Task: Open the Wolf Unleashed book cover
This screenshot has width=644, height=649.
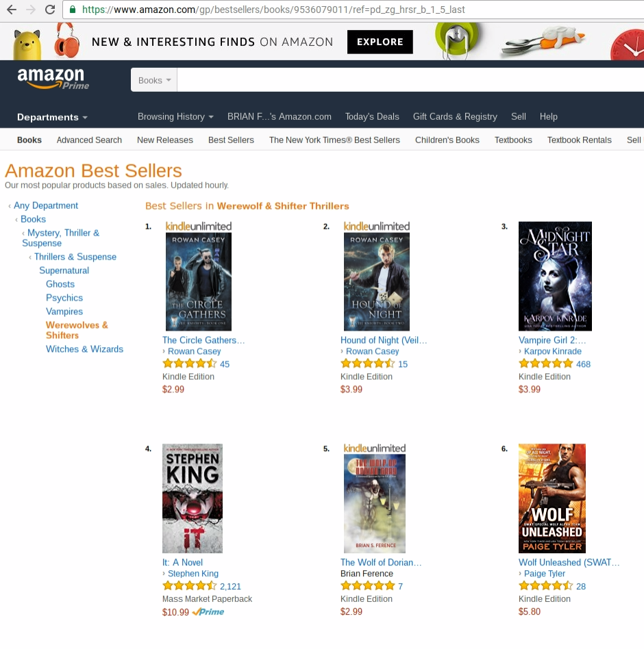Action: point(552,498)
